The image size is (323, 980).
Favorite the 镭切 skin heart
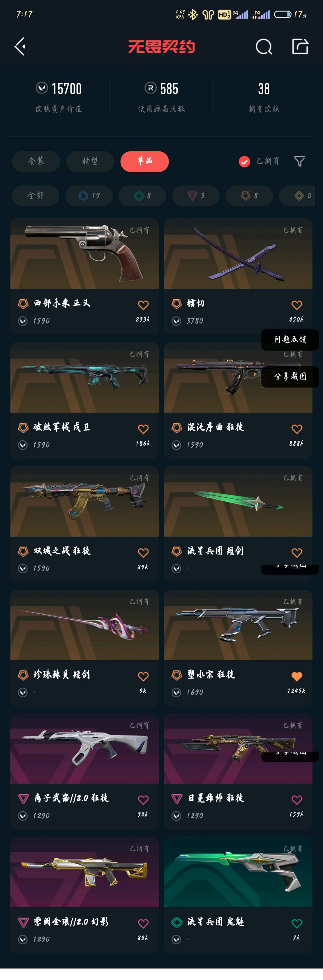pos(297,305)
